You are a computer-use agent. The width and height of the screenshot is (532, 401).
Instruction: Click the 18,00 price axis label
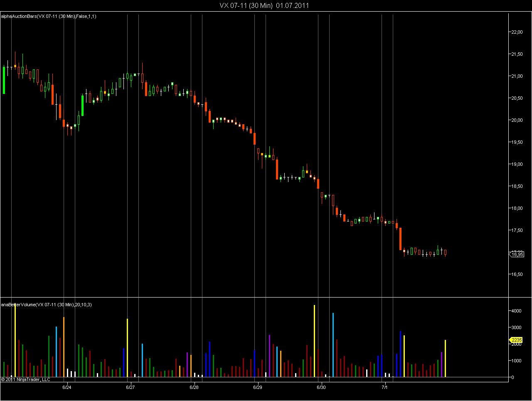(518, 208)
